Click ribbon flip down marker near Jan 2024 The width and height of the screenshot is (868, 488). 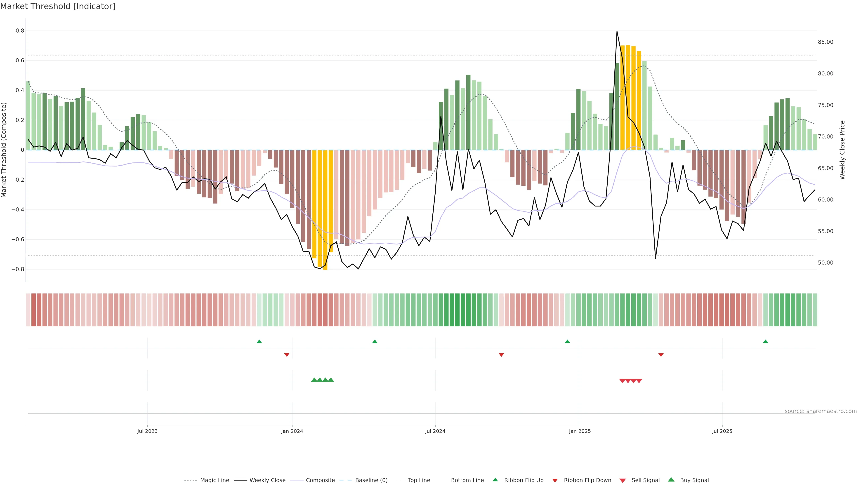[x=287, y=355]
